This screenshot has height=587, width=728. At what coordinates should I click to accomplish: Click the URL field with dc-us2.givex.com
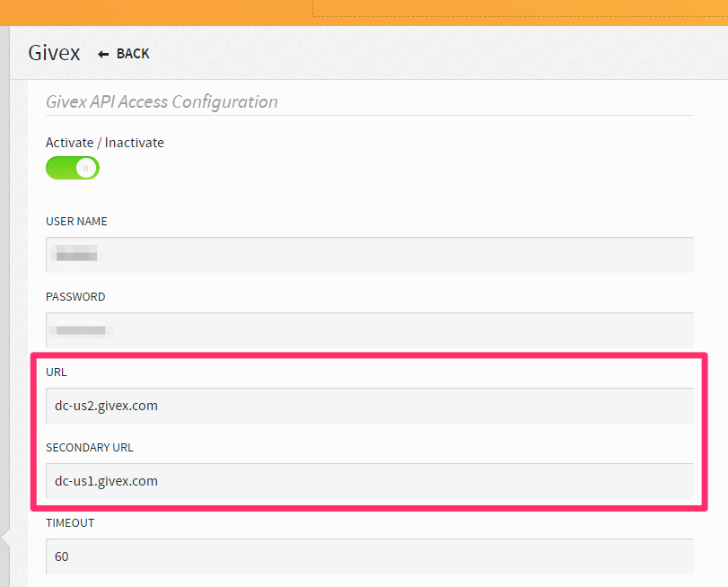click(x=370, y=406)
